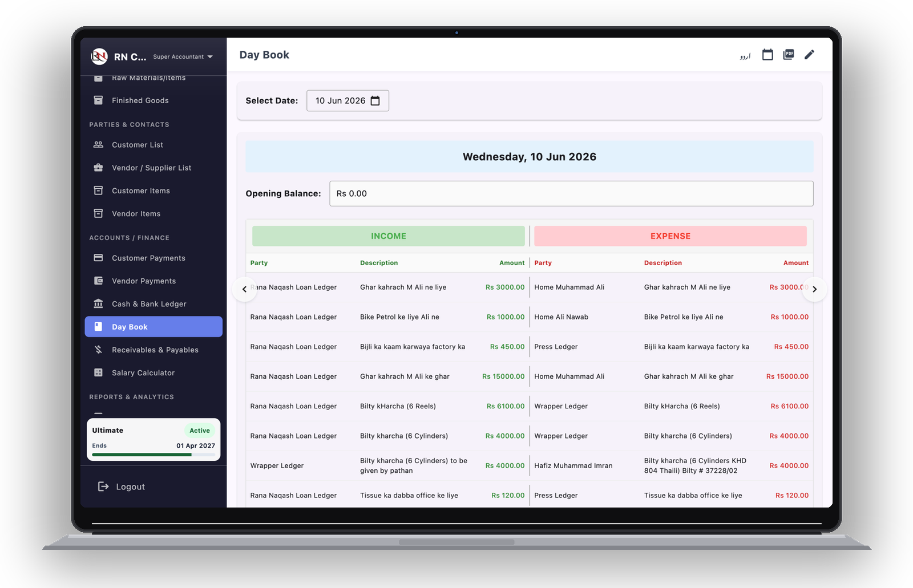Viewport: 913px width, 588px height.
Task: Click the Finished Goods box icon
Action: (98, 100)
